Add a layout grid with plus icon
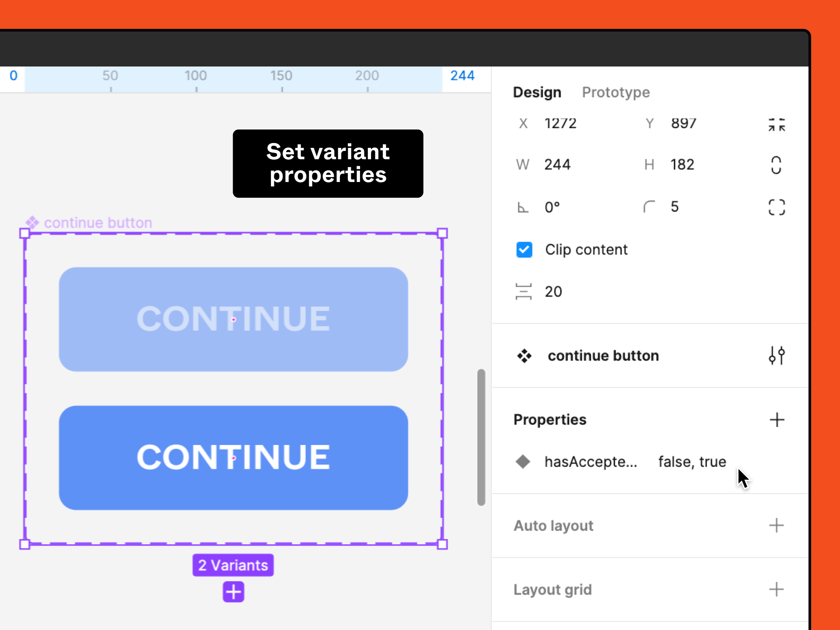This screenshot has height=630, width=840. [x=777, y=589]
